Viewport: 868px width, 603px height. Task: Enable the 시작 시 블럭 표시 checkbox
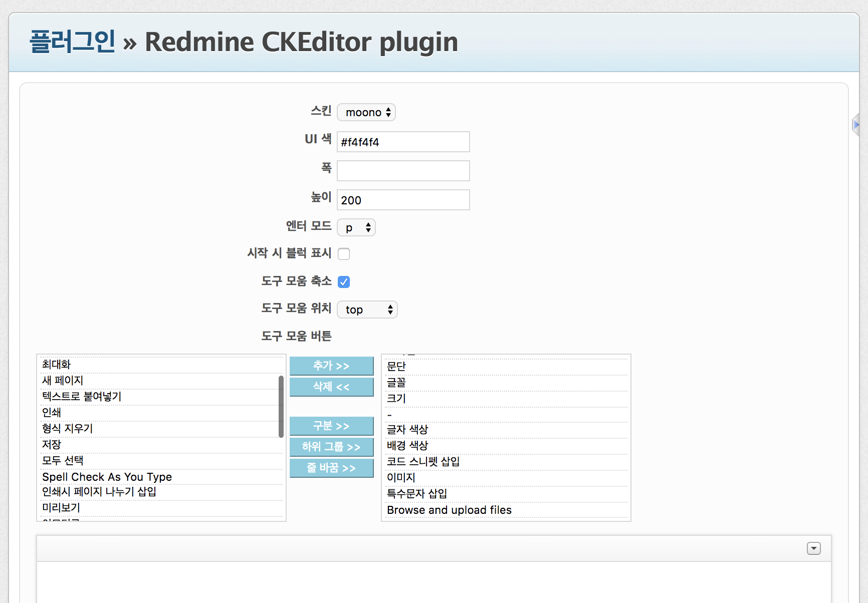[344, 254]
